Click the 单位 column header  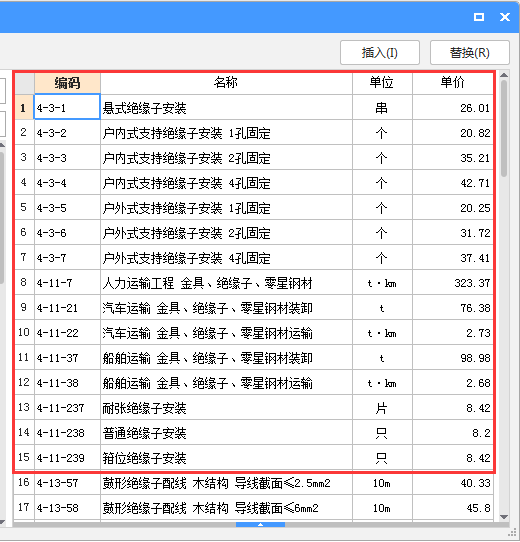click(382, 83)
